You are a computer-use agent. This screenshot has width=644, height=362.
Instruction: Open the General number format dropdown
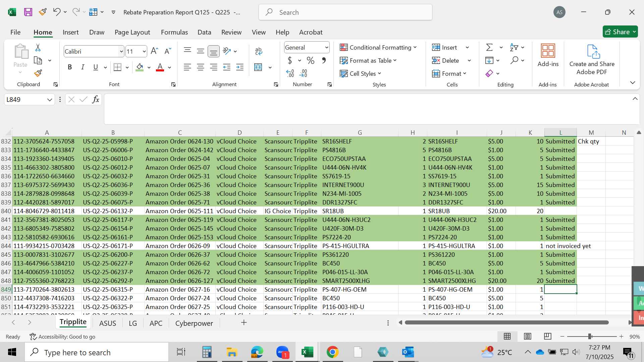(x=326, y=48)
